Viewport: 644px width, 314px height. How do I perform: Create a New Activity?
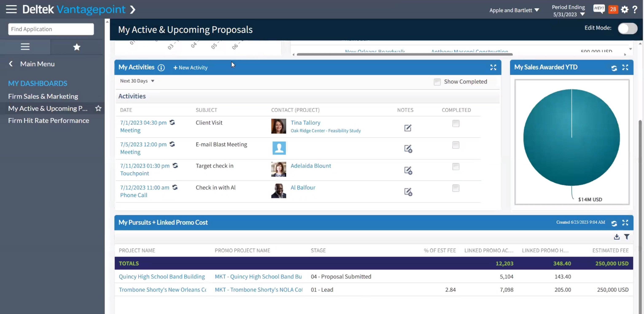click(190, 68)
